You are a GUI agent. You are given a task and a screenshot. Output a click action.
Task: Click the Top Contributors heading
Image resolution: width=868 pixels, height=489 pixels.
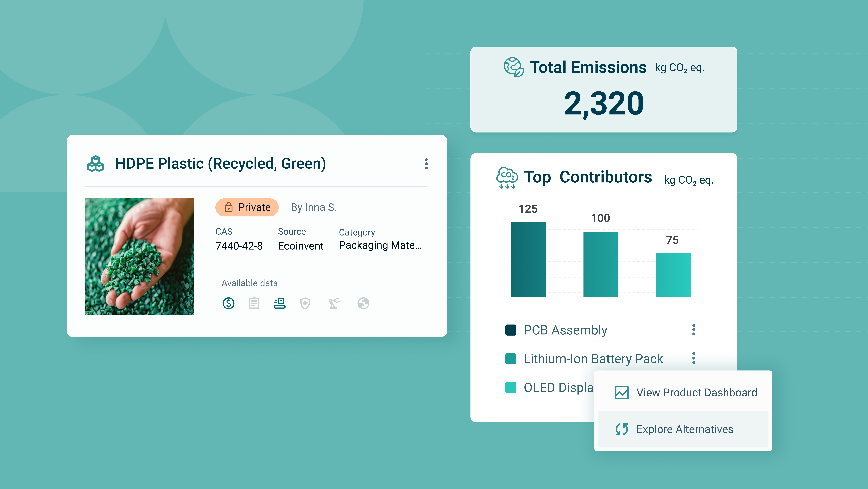click(588, 177)
